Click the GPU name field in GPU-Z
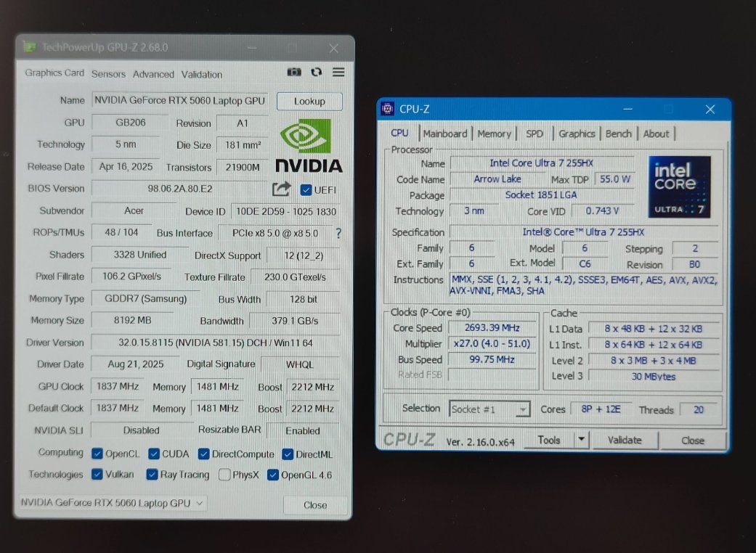This screenshot has width=756, height=553. coord(179,100)
